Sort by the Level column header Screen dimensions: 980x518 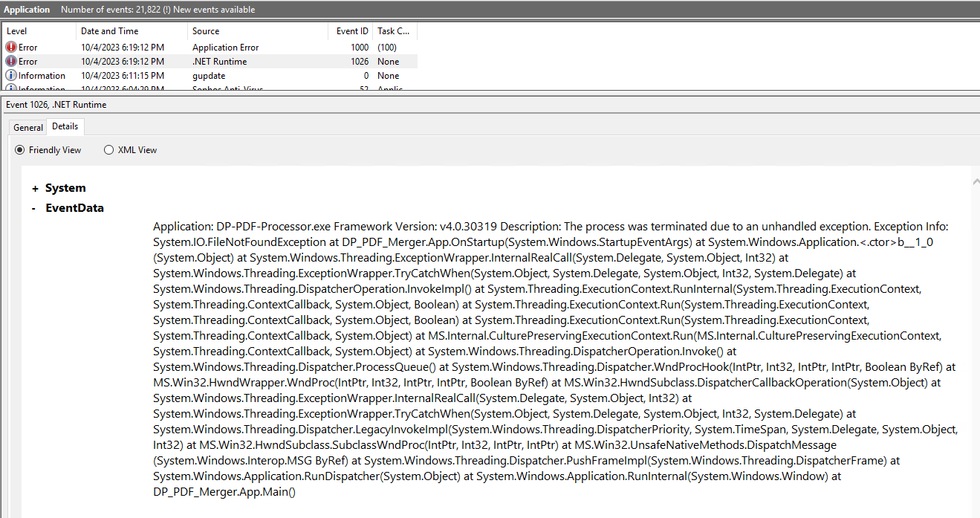tap(39, 31)
